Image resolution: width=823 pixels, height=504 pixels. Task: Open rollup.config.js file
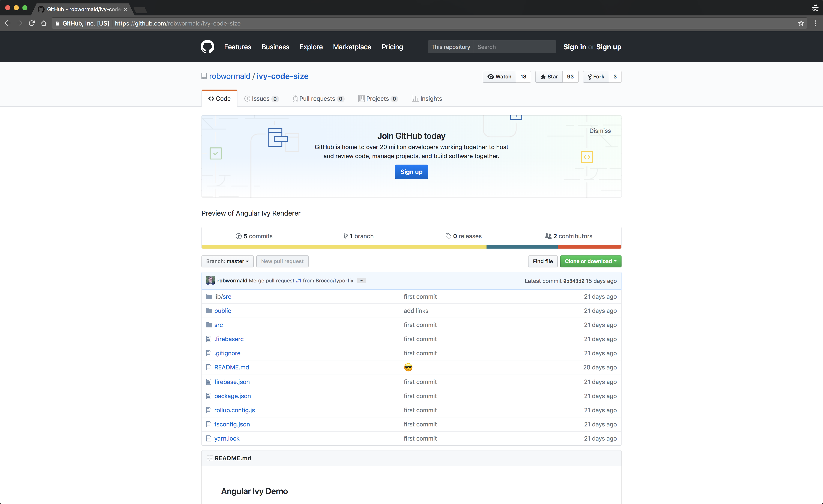point(234,410)
